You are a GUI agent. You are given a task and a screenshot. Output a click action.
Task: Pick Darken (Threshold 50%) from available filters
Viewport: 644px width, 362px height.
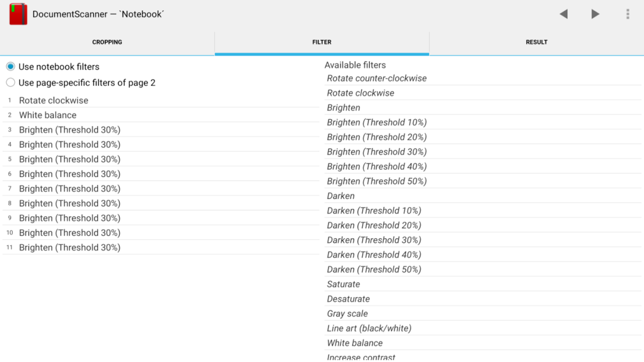point(374,270)
